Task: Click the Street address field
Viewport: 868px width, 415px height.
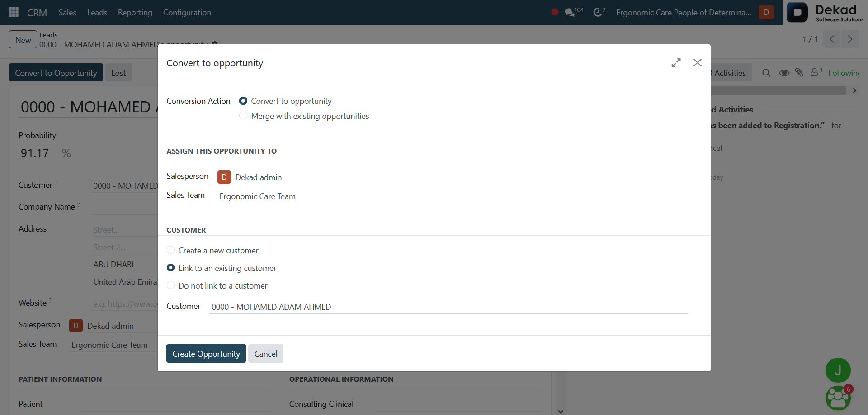Action: [x=125, y=230]
